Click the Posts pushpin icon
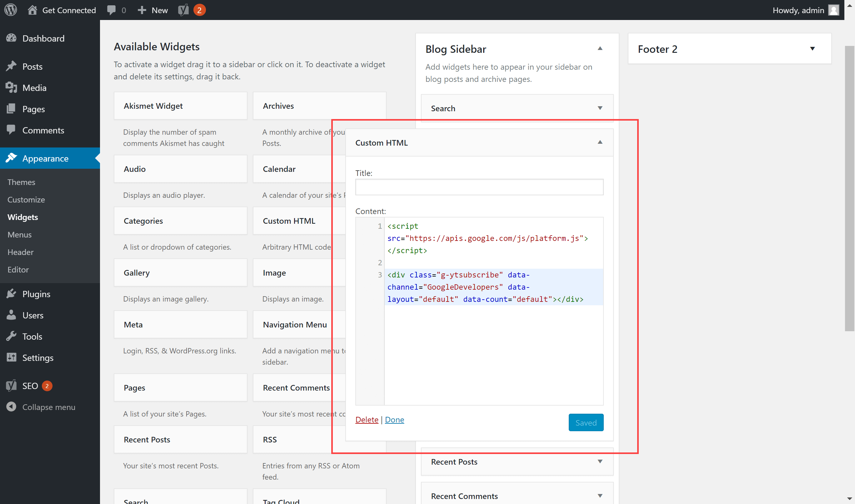 [x=11, y=66]
